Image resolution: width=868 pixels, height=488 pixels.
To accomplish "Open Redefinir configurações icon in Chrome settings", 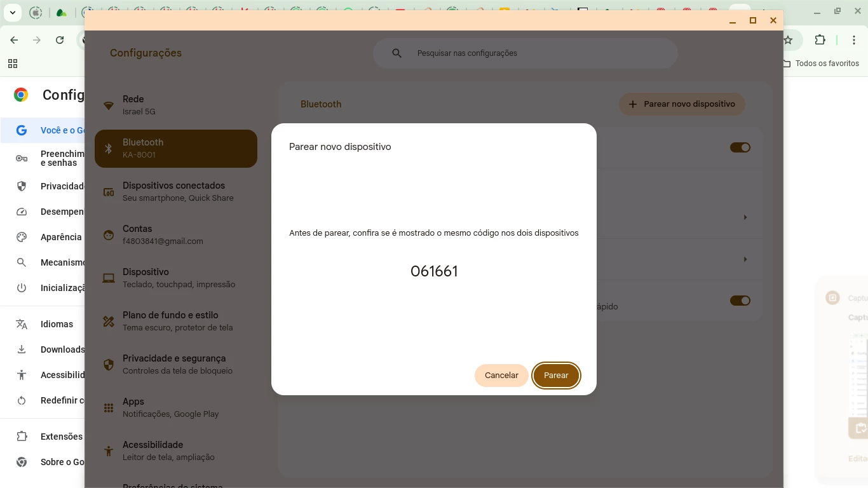I will click(x=22, y=400).
